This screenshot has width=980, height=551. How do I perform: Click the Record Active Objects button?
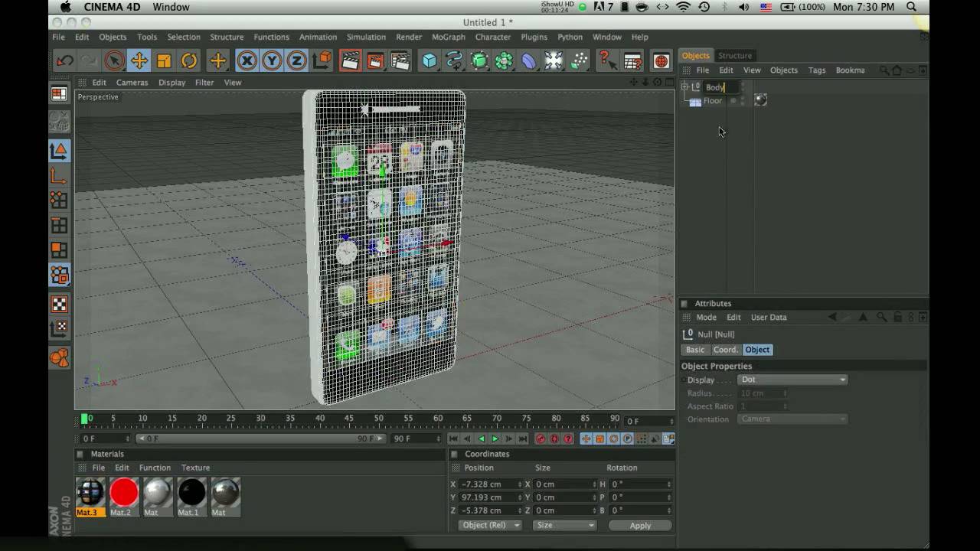click(x=541, y=439)
